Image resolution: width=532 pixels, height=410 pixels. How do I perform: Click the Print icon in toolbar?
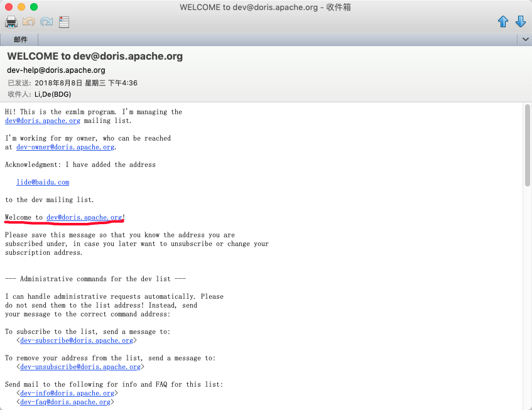point(11,22)
